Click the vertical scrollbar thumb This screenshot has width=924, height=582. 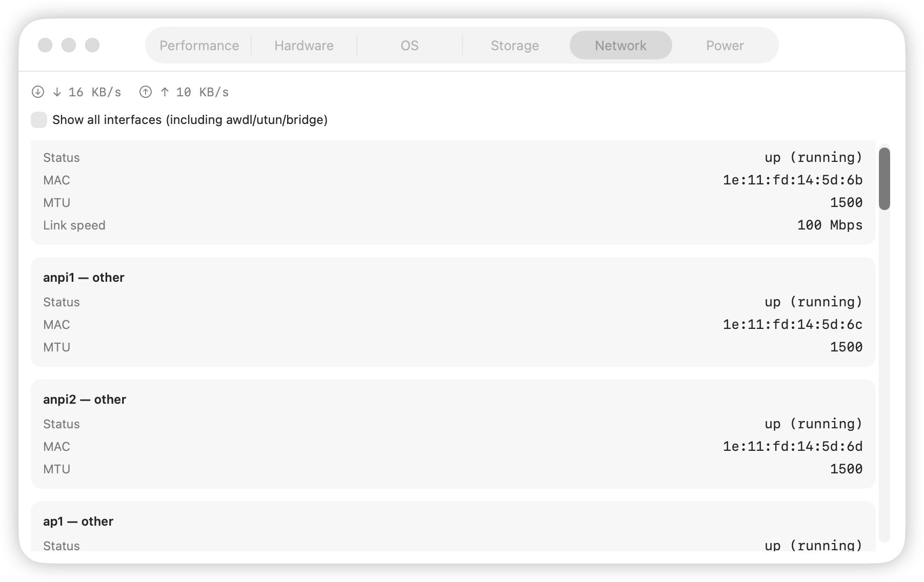tap(884, 178)
